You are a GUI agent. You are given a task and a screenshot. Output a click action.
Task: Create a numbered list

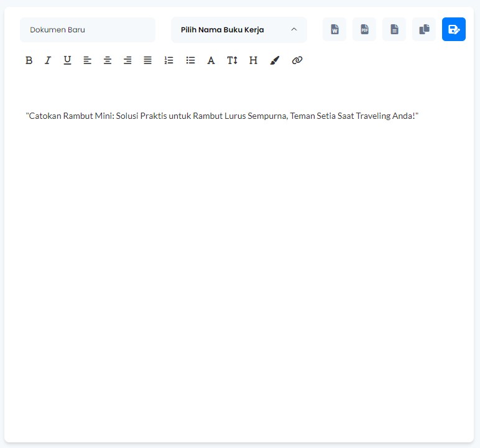(168, 60)
